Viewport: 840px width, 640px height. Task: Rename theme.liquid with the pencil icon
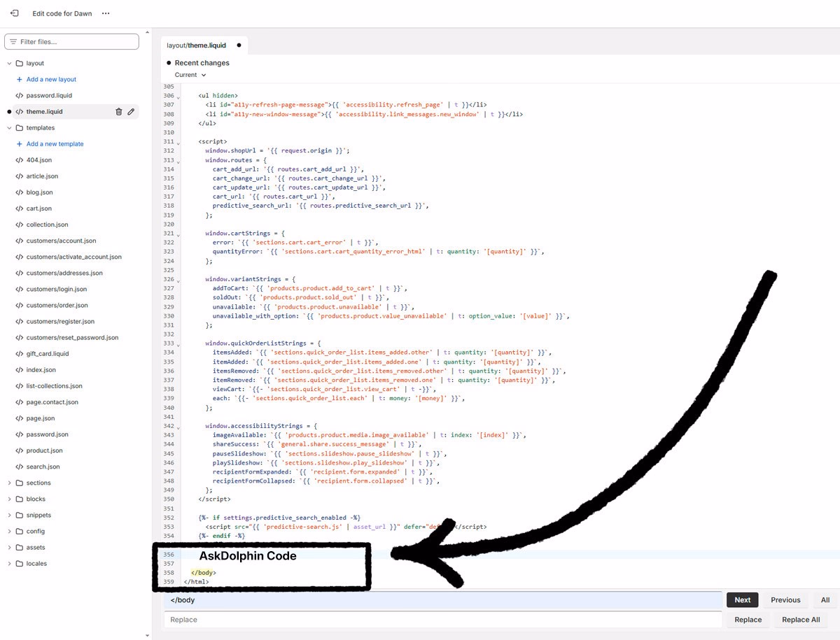[x=131, y=111]
